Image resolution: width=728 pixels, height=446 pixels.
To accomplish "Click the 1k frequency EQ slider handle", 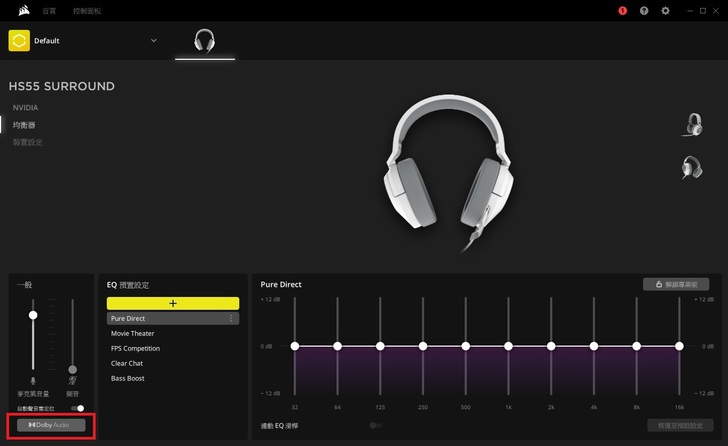I will pos(508,346).
